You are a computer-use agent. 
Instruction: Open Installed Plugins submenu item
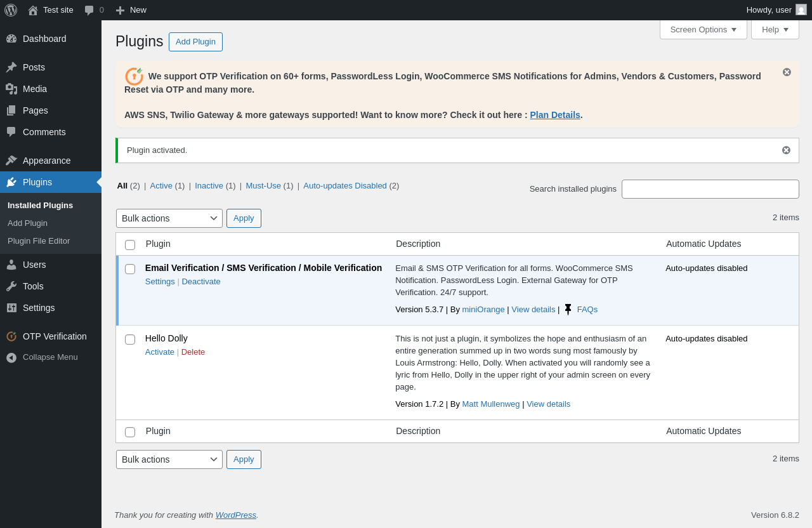coord(40,206)
